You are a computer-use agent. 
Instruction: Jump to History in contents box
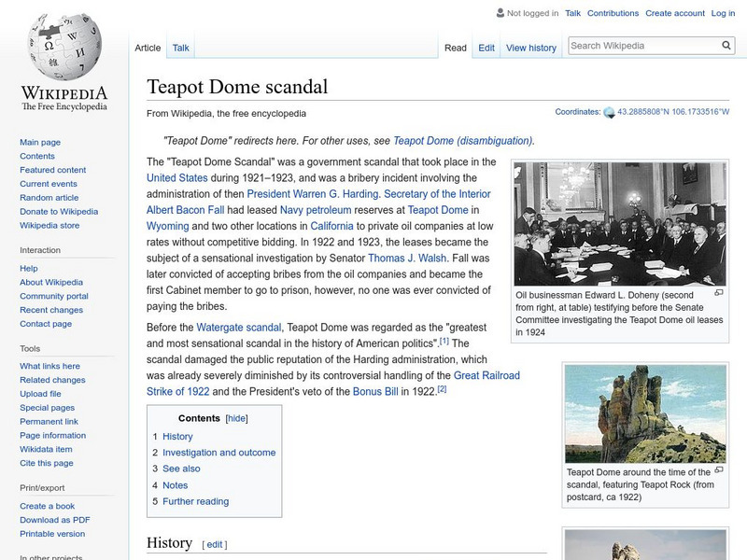click(177, 436)
